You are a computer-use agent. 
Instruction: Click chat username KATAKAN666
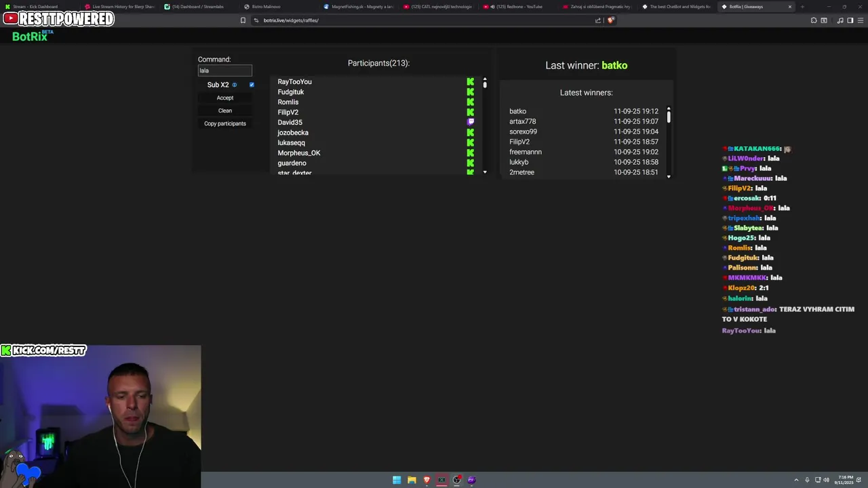click(757, 148)
